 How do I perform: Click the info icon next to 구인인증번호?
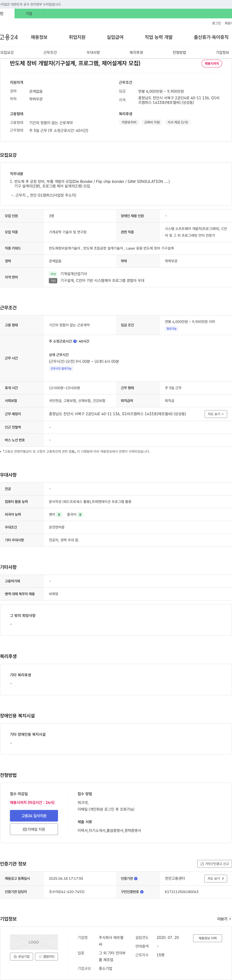pos(142,892)
